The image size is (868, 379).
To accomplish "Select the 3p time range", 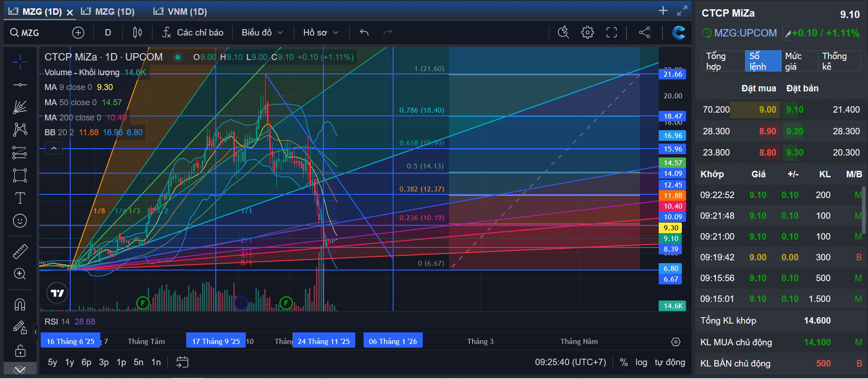I will (104, 362).
